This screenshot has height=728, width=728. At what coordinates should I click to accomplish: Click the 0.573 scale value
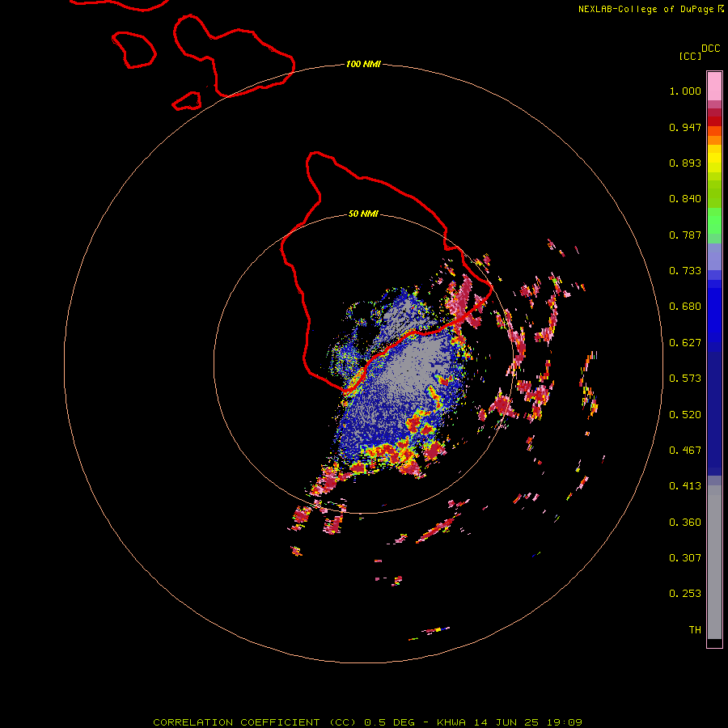click(685, 379)
